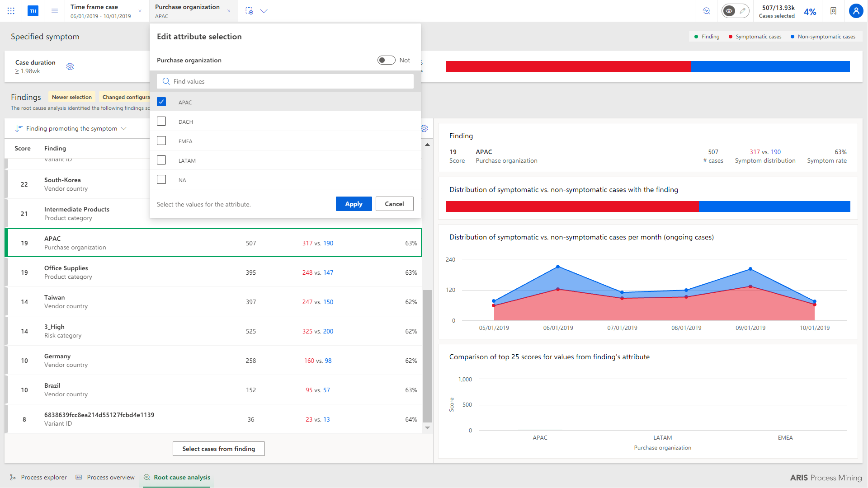The height and width of the screenshot is (488, 868).
Task: Check the DACH checkbox
Action: pyautogui.click(x=161, y=121)
